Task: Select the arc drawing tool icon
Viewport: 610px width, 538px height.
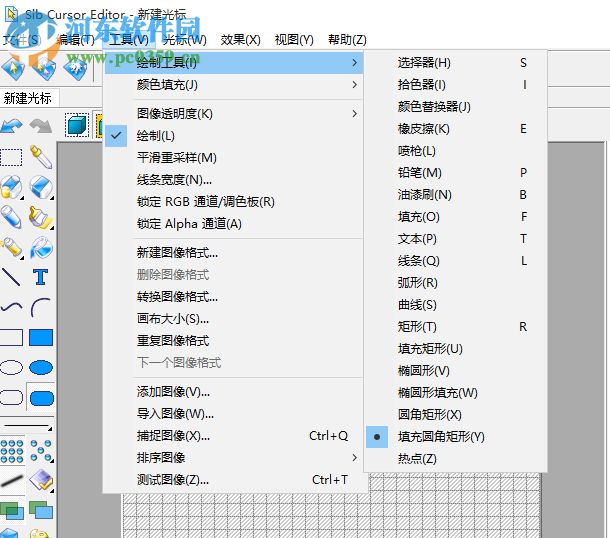Action: [x=41, y=307]
